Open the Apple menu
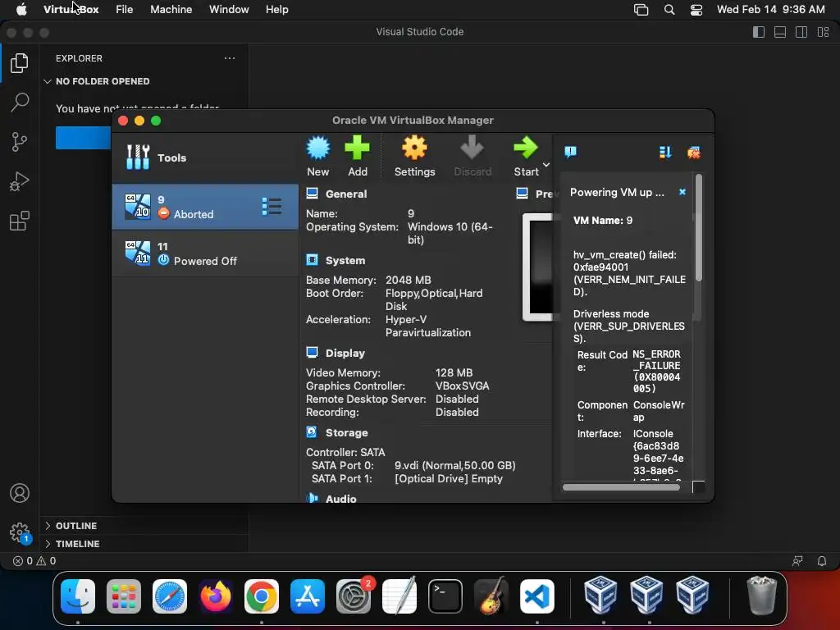Screen dimensions: 840x630 tap(21, 9)
